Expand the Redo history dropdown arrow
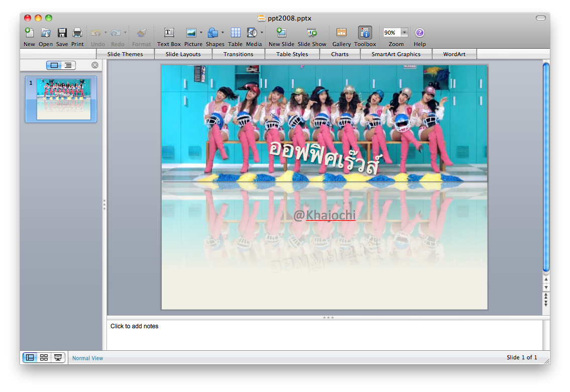 [126, 33]
